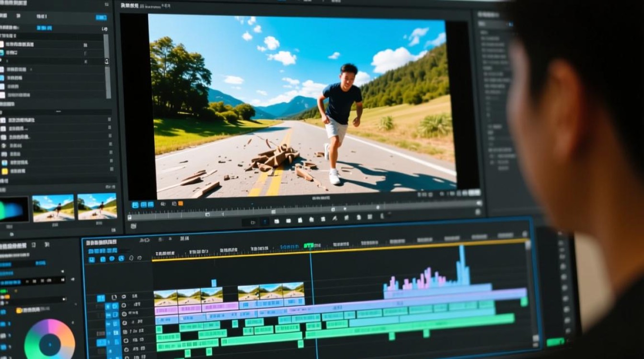Open the first tab in top-left panel header
Viewport: 644px width, 359px height.
pos(3,16)
